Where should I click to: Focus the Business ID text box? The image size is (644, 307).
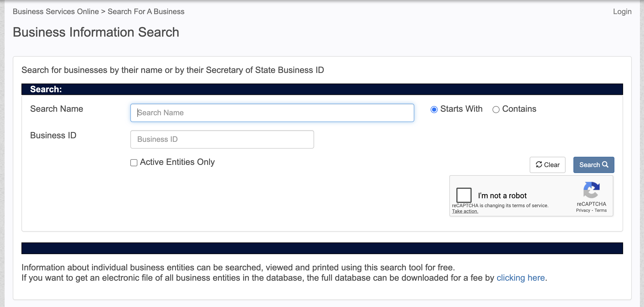(222, 139)
